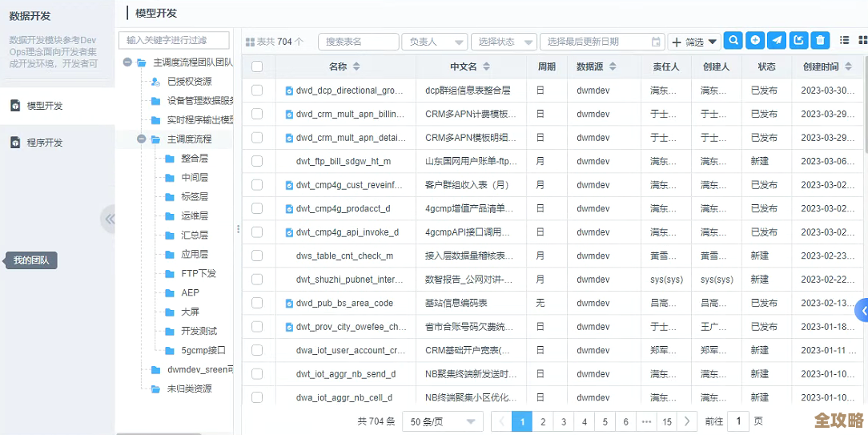Check the dwt_shuzhi_pubnet_inter row checkbox
This screenshot has height=435, width=868.
257,280
